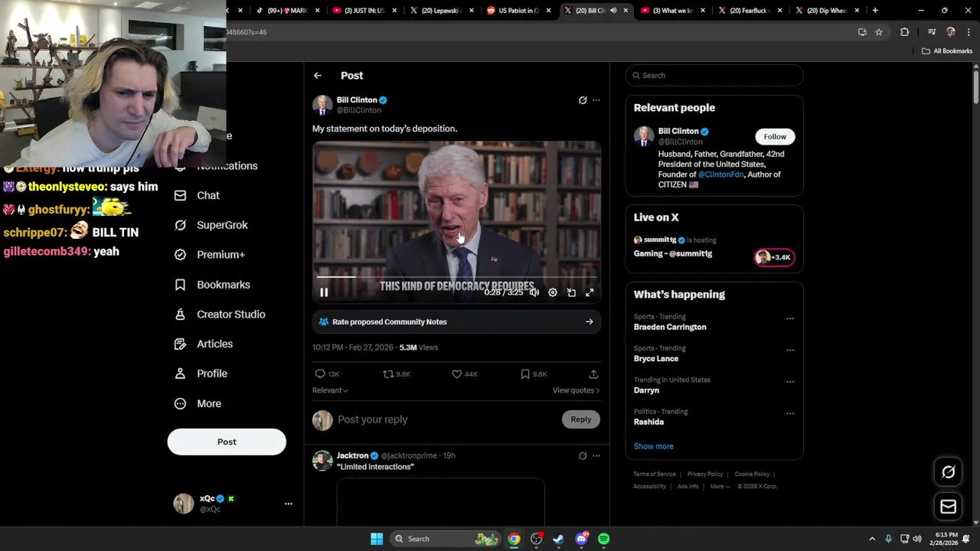This screenshot has height=551, width=980.
Task: Open xQc account switcher menu dots
Action: (289, 504)
